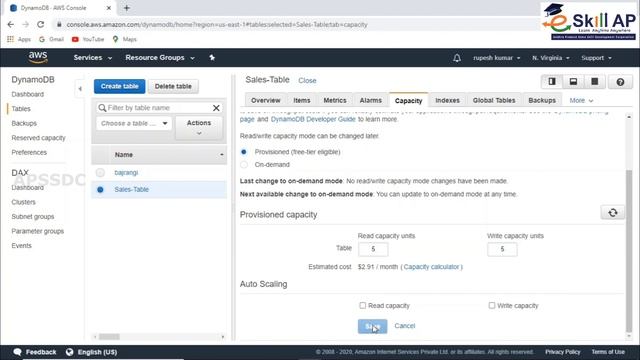Click the browser forward arrow
Viewport: 640px width, 360px height.
[x=25, y=24]
